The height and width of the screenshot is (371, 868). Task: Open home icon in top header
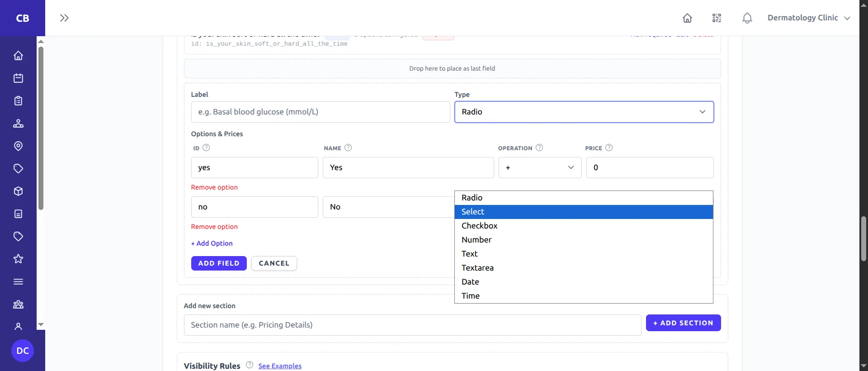point(687,18)
